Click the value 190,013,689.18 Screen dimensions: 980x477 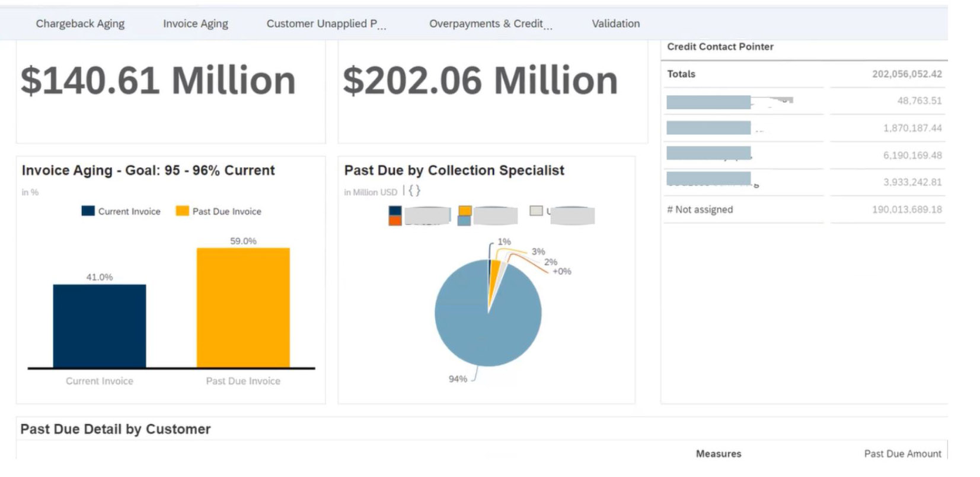coord(907,209)
